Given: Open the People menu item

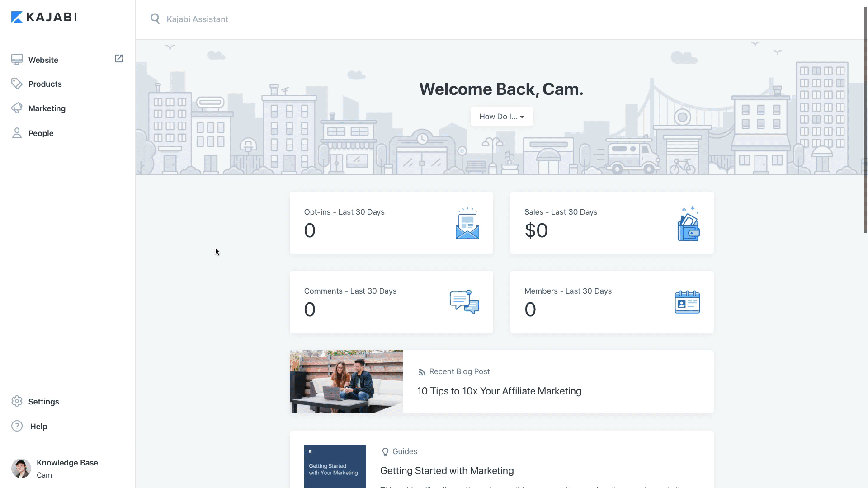Looking at the screenshot, I should (41, 133).
